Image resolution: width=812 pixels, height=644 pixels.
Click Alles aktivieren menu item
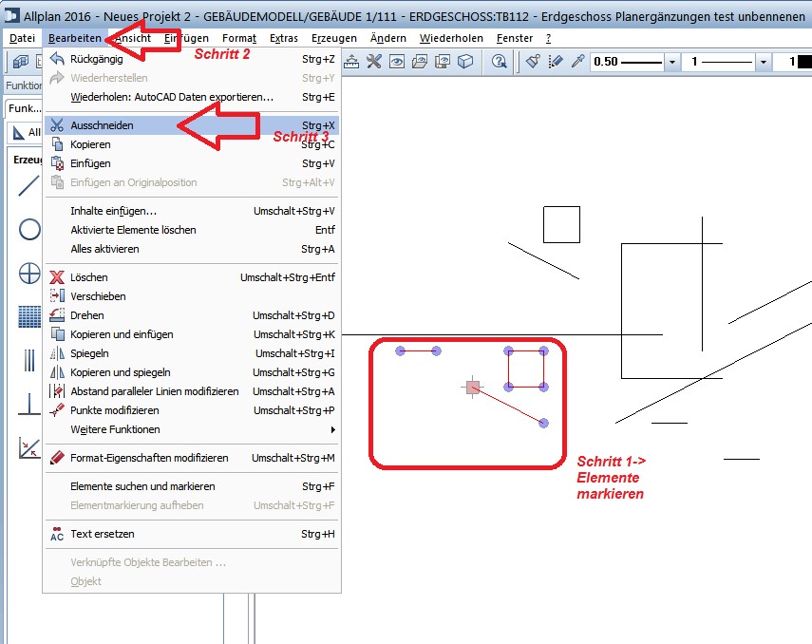point(104,249)
